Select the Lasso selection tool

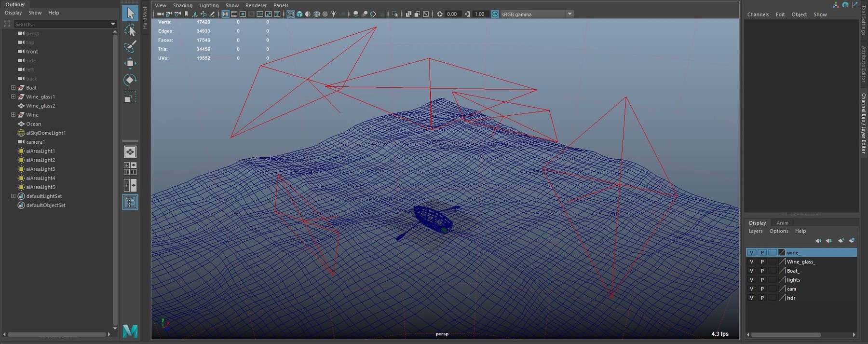(x=130, y=30)
